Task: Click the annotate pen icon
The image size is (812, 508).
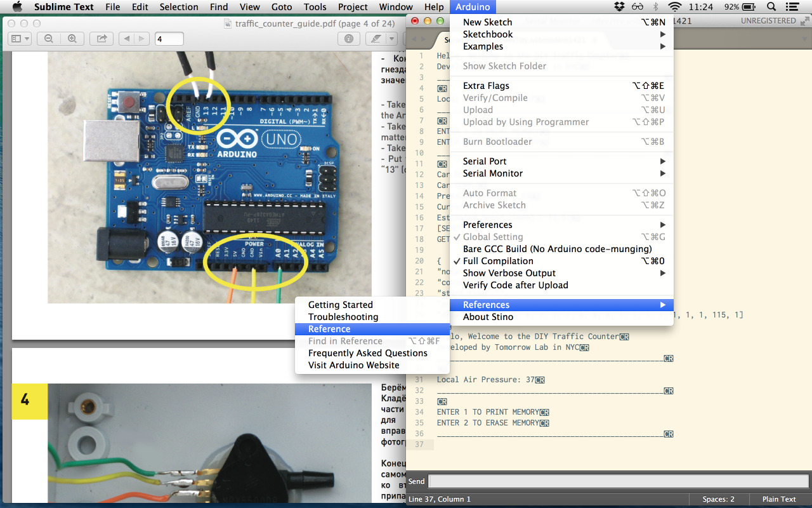Action: 375,39
